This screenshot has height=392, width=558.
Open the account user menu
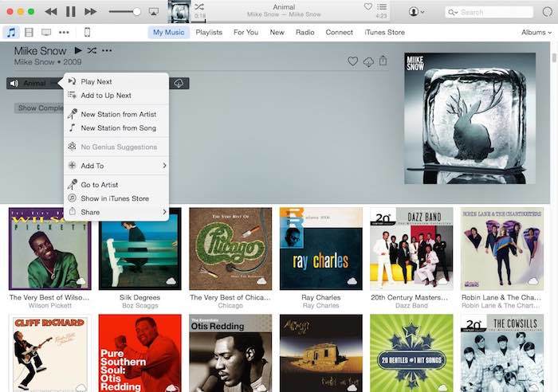[416, 12]
